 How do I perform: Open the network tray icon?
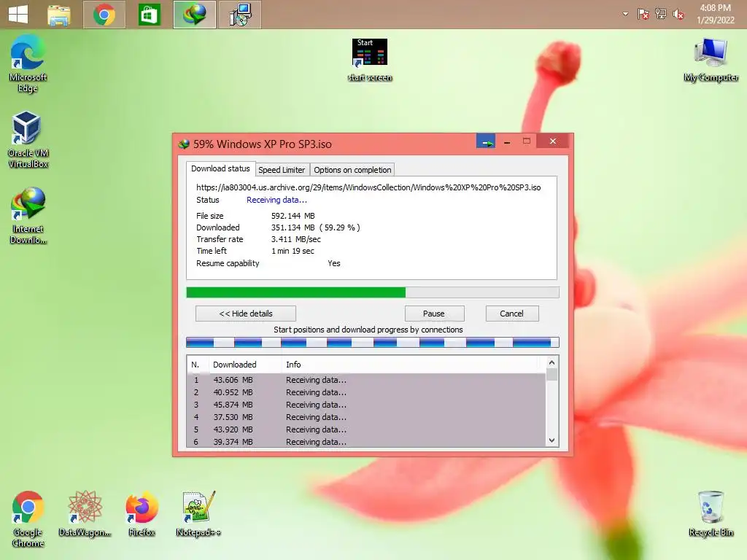tap(661, 15)
